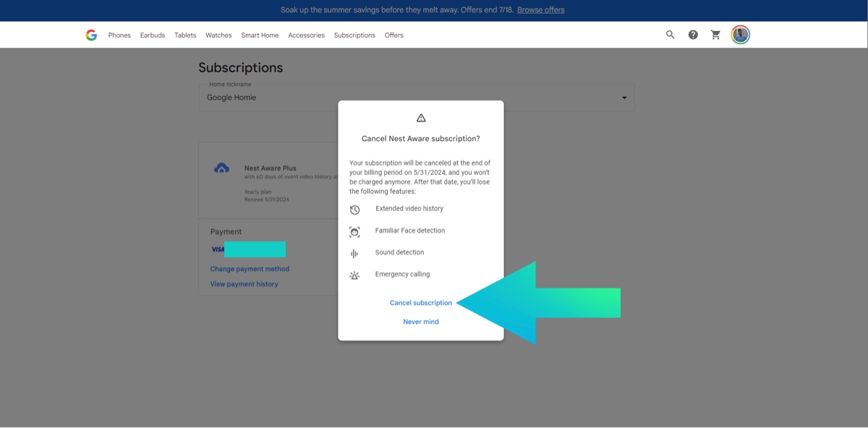Viewport: 868px width, 428px height.
Task: Dismiss the dialog with Never mind
Action: 420,322
